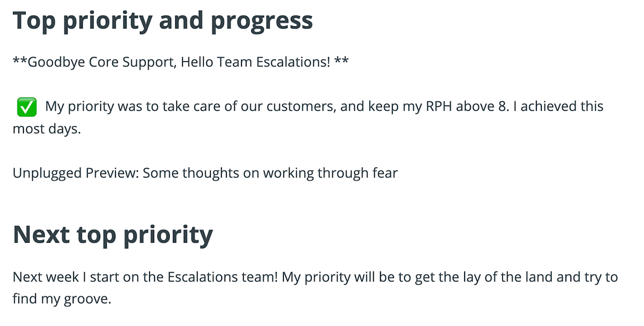The width and height of the screenshot is (644, 326).
Task: Click the words 'find my groove.'
Action: (62, 300)
